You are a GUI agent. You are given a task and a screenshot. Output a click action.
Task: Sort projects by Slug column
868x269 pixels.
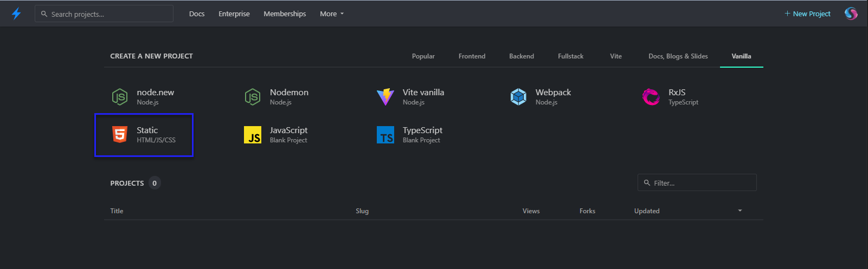coord(362,211)
